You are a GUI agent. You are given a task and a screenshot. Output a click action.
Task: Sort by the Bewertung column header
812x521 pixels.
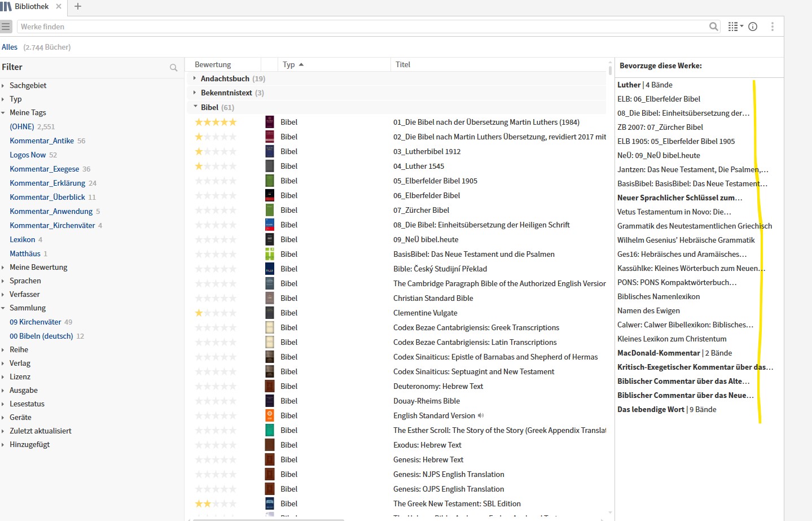click(213, 65)
